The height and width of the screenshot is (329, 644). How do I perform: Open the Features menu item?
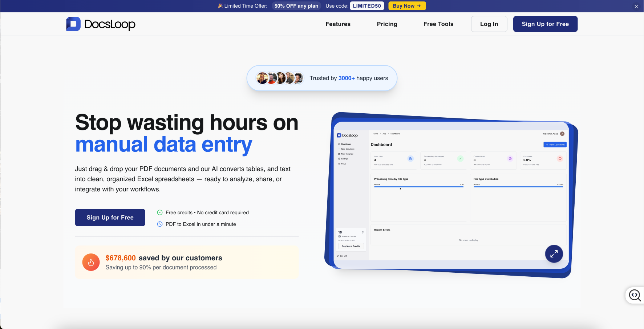click(x=338, y=24)
